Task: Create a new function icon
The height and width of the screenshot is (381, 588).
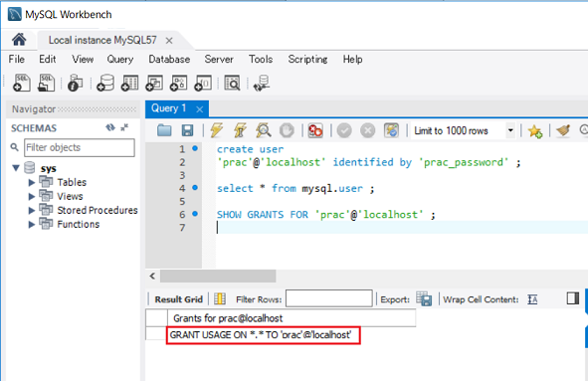Action: (x=203, y=83)
